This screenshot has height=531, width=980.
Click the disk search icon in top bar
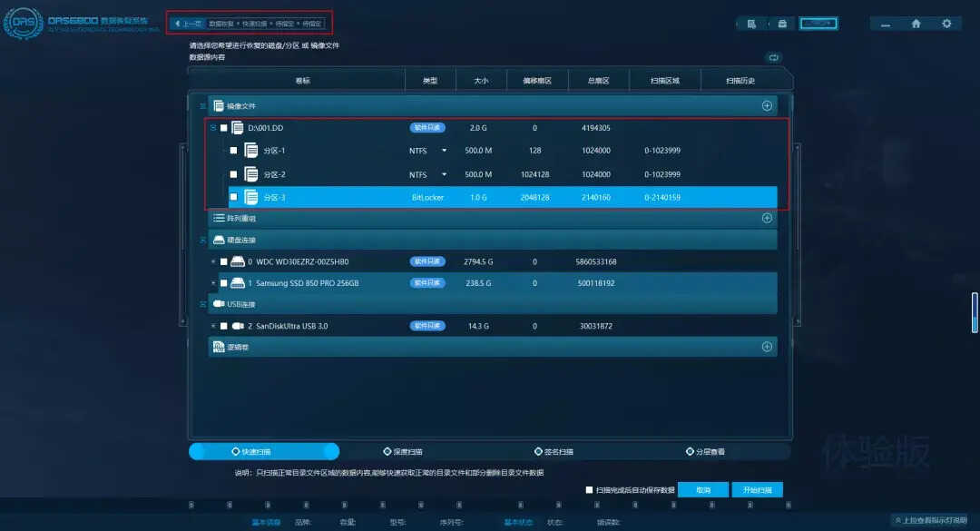point(751,25)
